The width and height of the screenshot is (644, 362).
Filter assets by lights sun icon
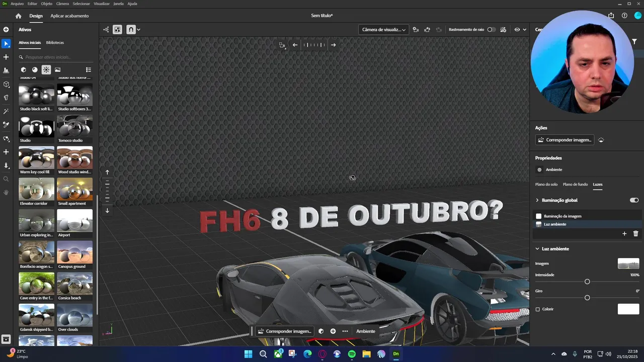pos(46,70)
